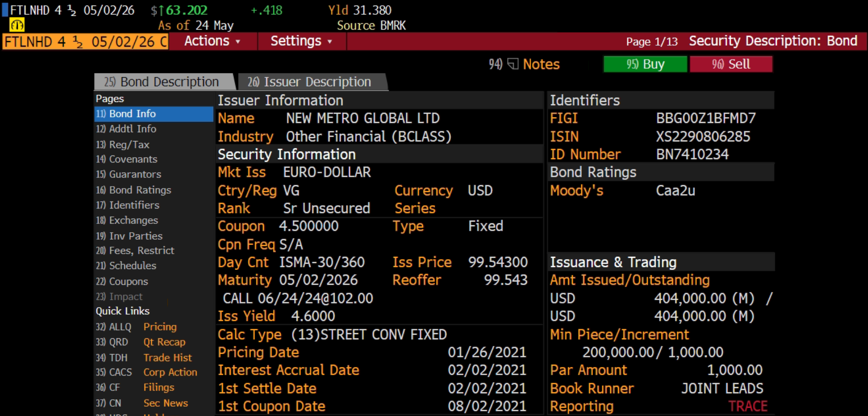Click the CALL 06/24/24@102.00 line
This screenshot has height=416, width=868.
(x=298, y=298)
